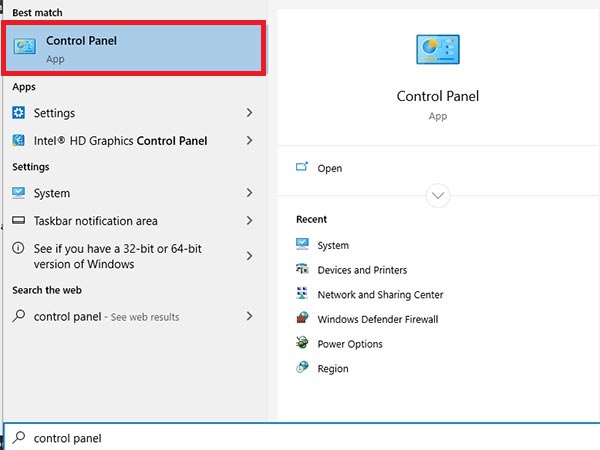Open Power Options from the Recent list
600x450 pixels.
pyautogui.click(x=350, y=344)
